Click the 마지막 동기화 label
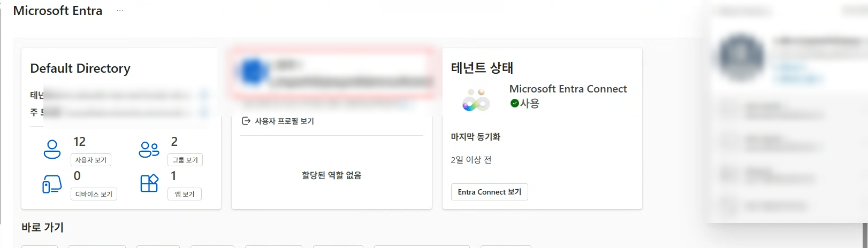Viewport: 868px width, 248px height. [475, 137]
